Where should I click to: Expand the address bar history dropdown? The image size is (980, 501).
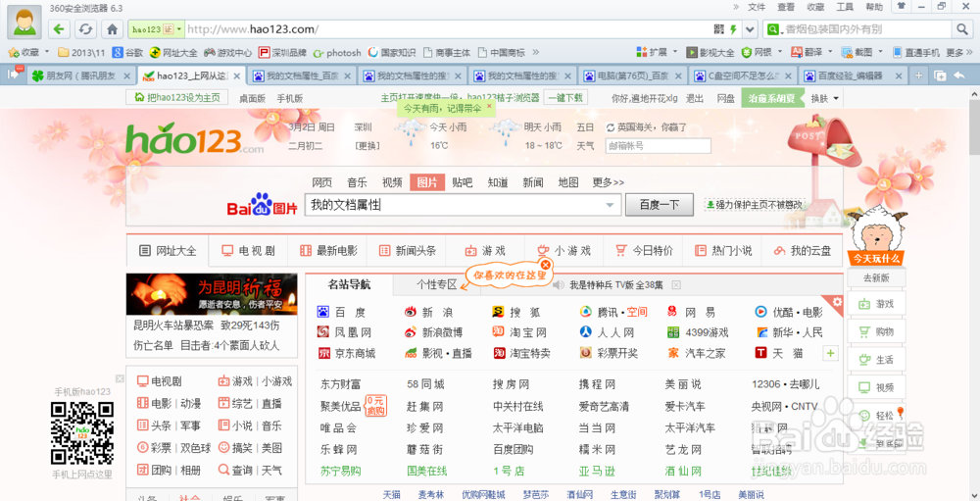(750, 28)
